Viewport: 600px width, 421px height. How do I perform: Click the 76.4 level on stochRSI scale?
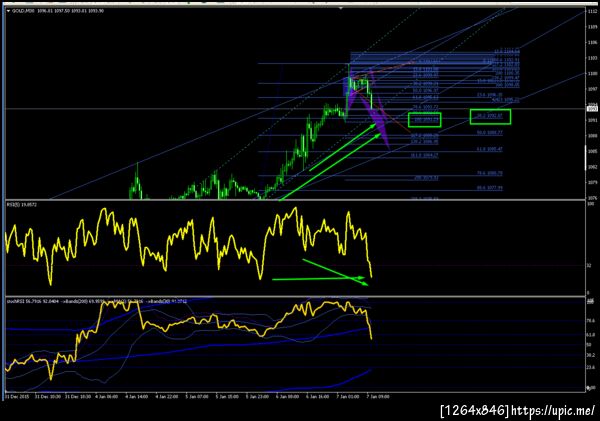591,320
